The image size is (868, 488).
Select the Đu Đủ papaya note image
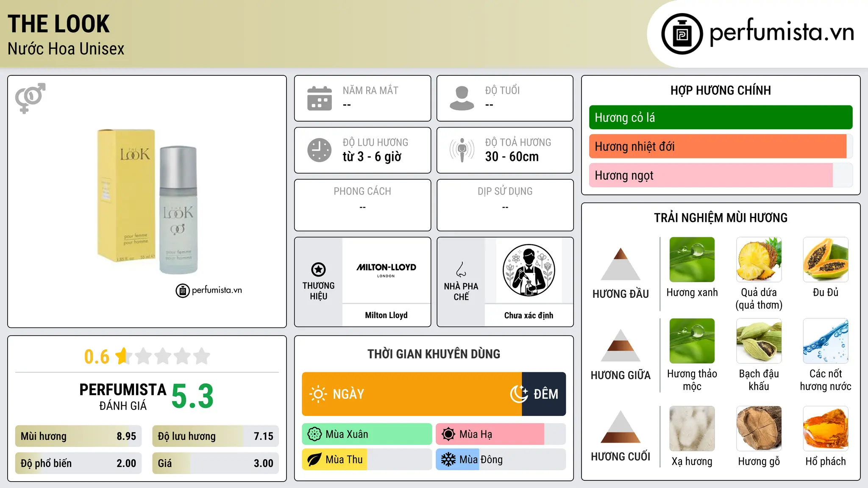pyautogui.click(x=826, y=260)
